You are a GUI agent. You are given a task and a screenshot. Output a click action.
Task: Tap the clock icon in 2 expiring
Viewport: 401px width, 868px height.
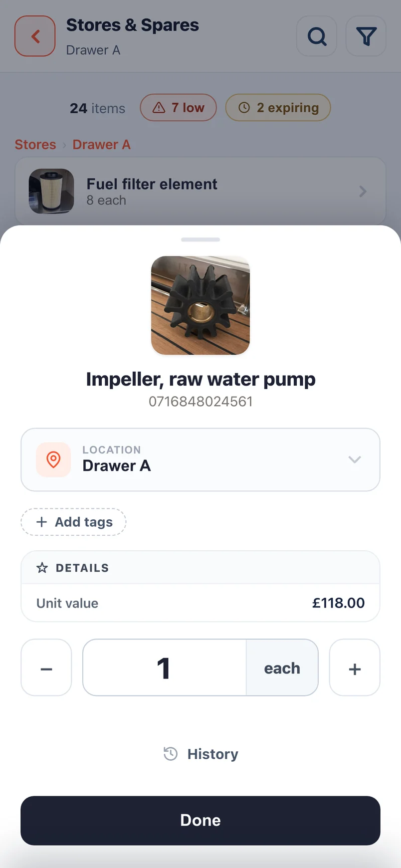(x=244, y=107)
